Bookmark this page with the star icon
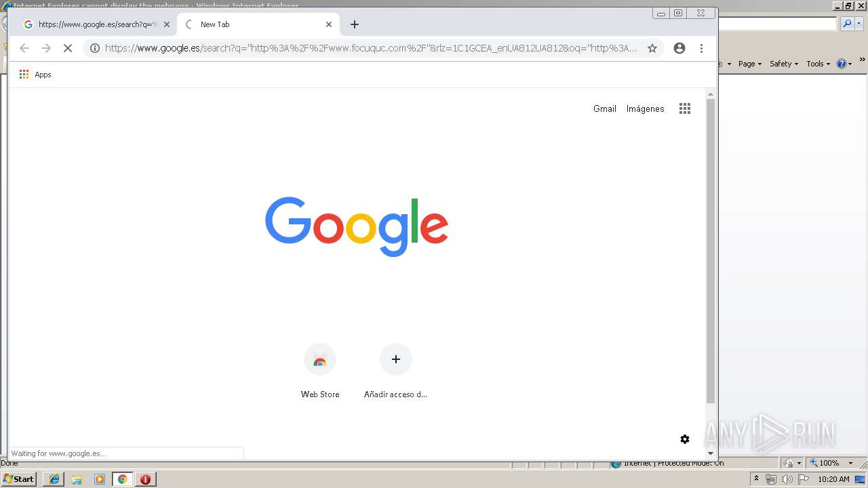The height and width of the screenshot is (488, 868). pyautogui.click(x=652, y=48)
